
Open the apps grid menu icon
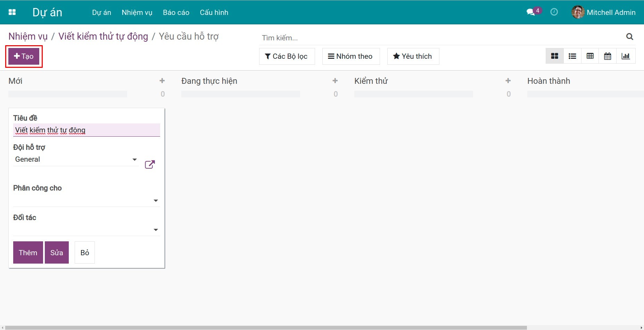pos(12,12)
